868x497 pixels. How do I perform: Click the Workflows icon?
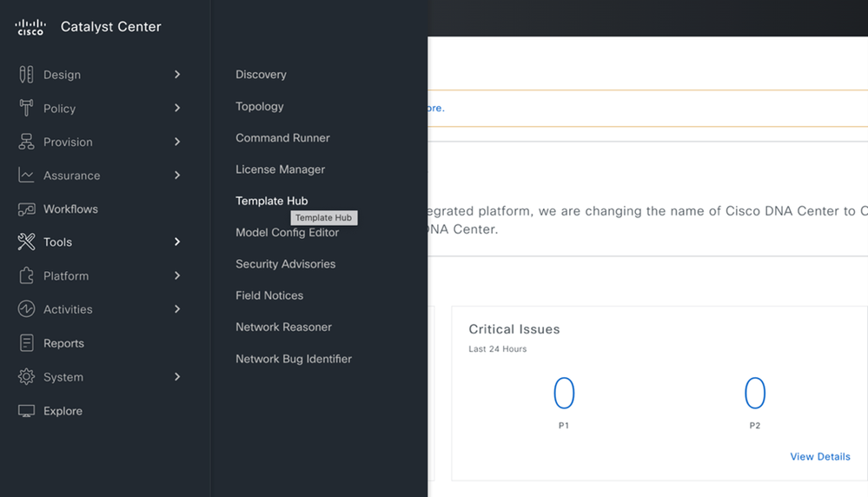(x=26, y=209)
